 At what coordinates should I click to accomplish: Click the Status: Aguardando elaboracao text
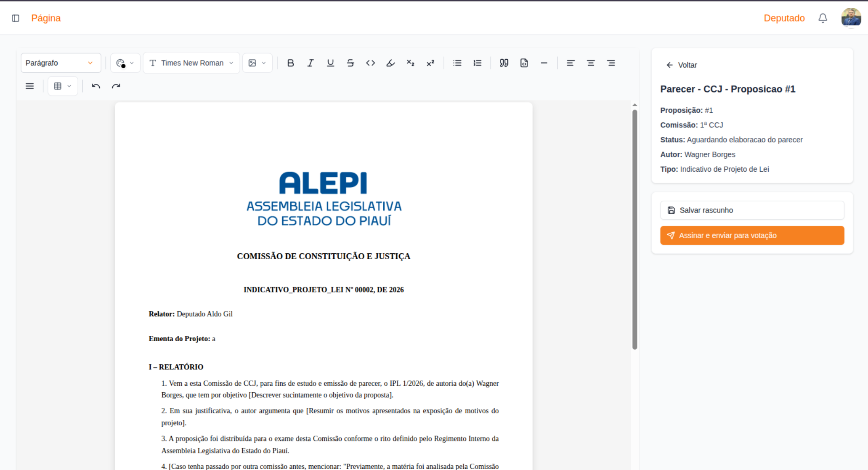pyautogui.click(x=731, y=140)
